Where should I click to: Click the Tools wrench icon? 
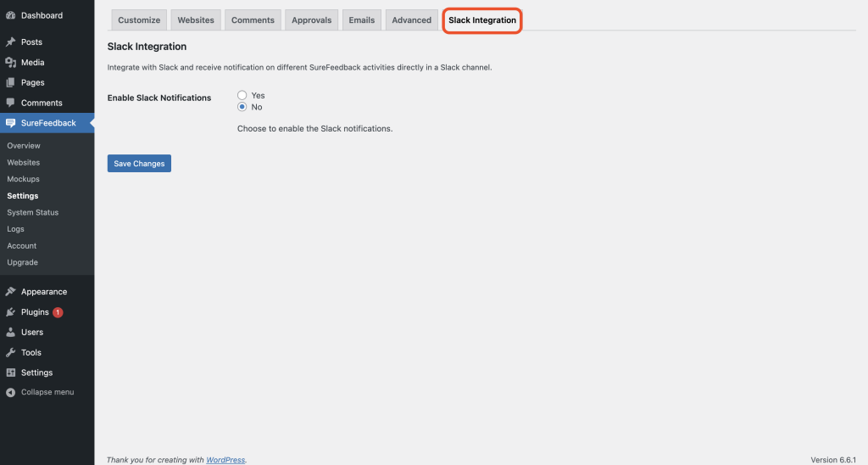point(10,352)
